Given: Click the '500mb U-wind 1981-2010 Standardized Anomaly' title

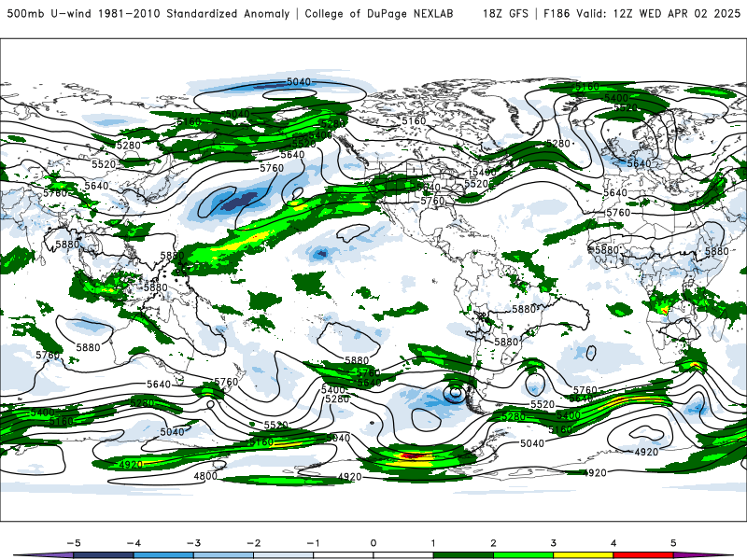Looking at the screenshot, I should [x=148, y=14].
